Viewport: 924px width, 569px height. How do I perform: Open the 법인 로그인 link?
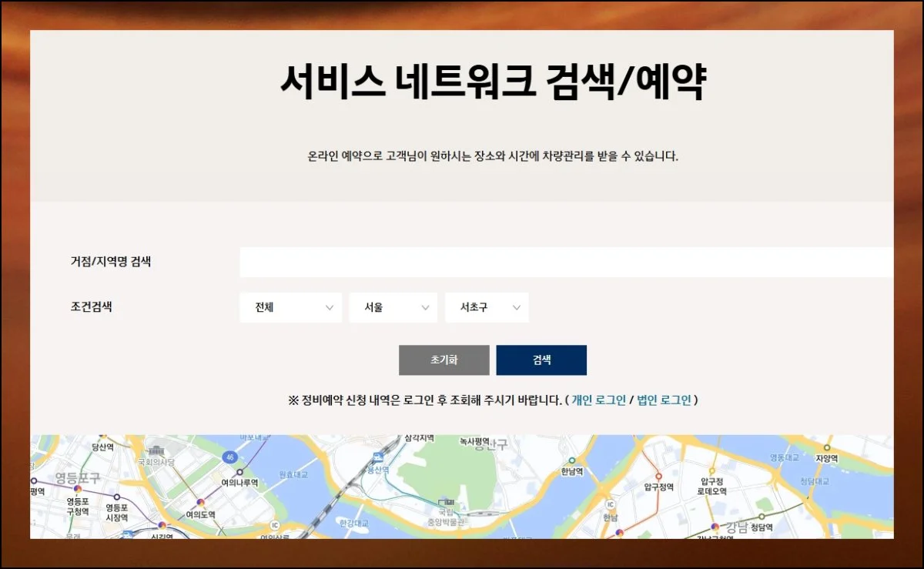pos(664,400)
